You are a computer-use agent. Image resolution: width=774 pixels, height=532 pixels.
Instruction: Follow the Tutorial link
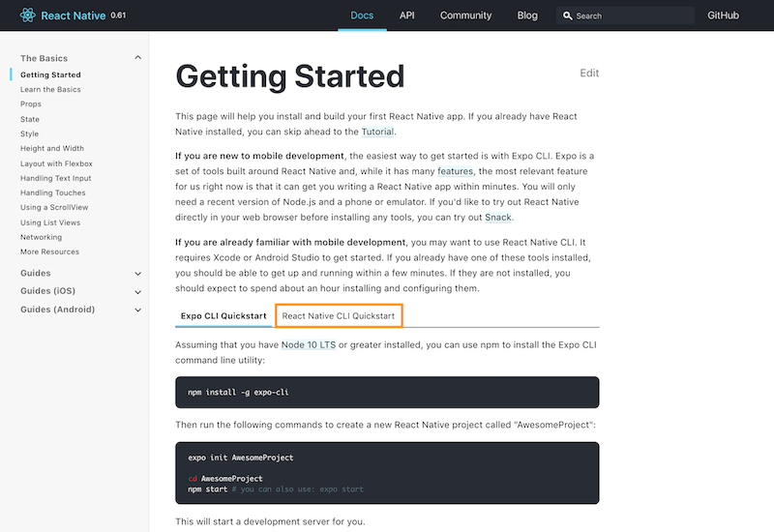[377, 132]
